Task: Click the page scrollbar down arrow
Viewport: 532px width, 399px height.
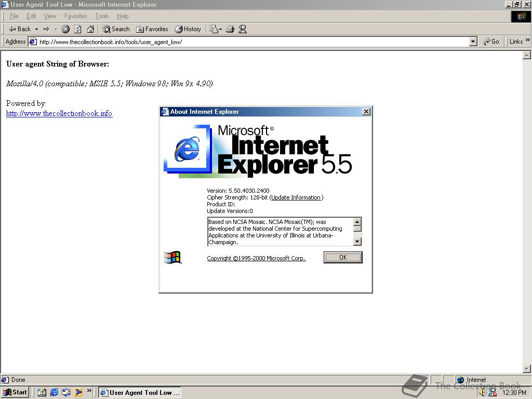Action: click(527, 369)
